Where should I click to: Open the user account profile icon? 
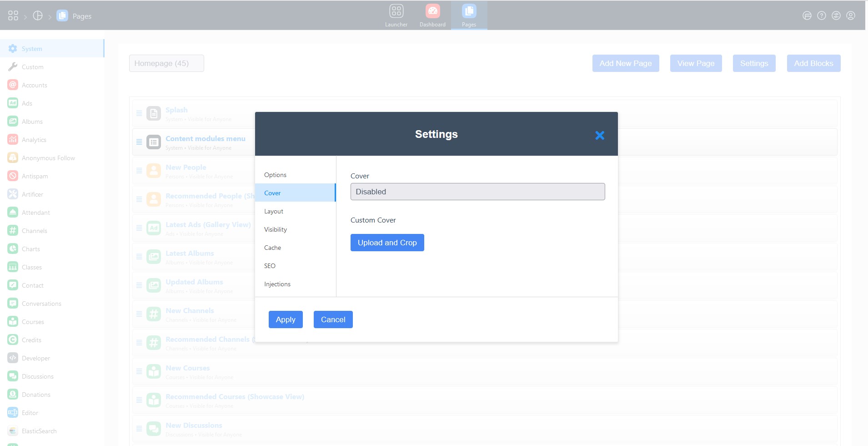tap(851, 16)
